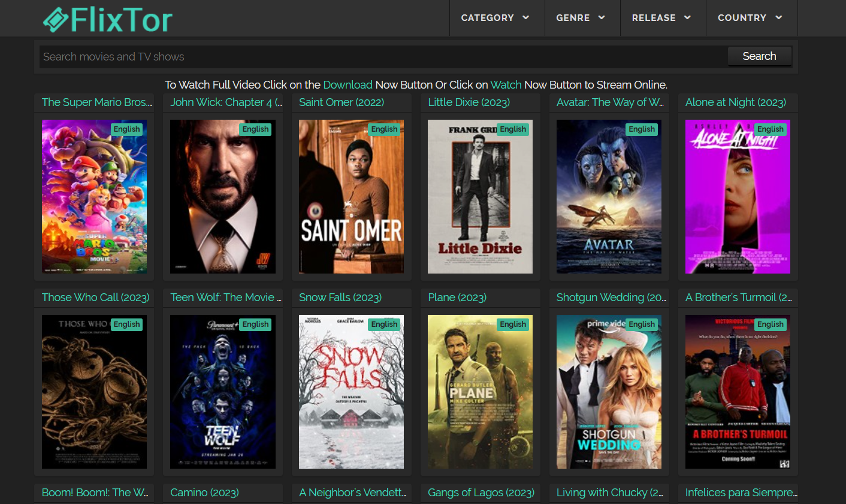Open Camino (2023) title link
The height and width of the screenshot is (504, 846).
click(204, 493)
